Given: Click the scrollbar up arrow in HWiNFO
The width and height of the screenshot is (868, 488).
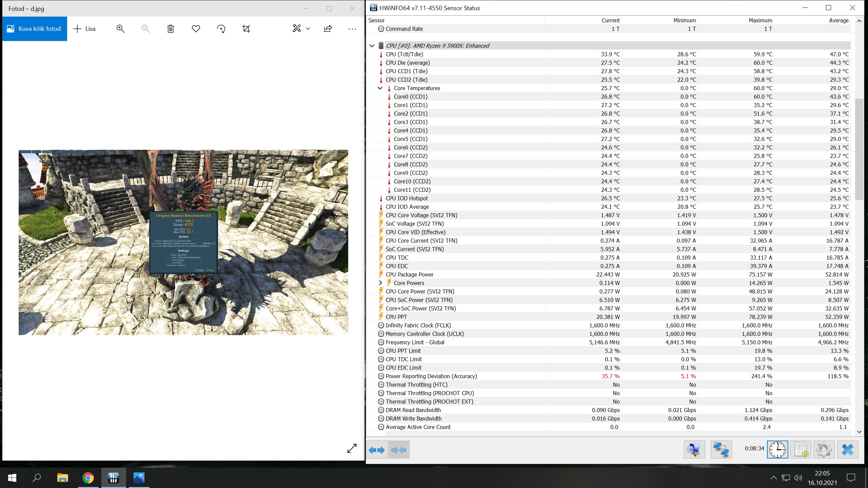Looking at the screenshot, I should tap(859, 21).
